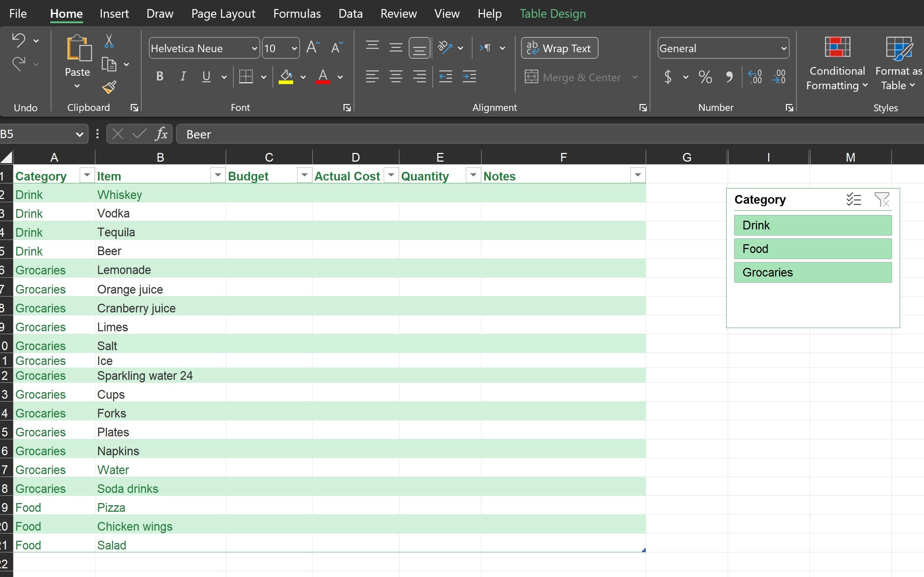This screenshot has width=924, height=577.
Task: Click the Cut tool
Action: tap(109, 41)
